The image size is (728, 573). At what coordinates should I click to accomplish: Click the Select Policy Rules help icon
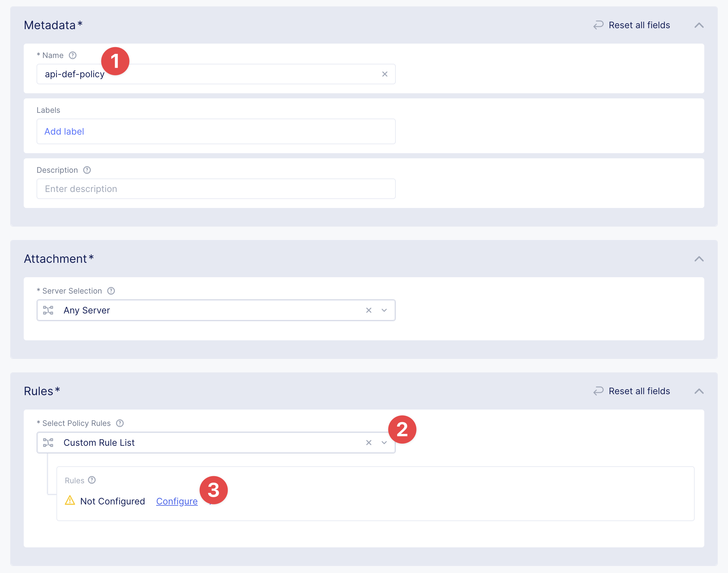click(x=120, y=423)
